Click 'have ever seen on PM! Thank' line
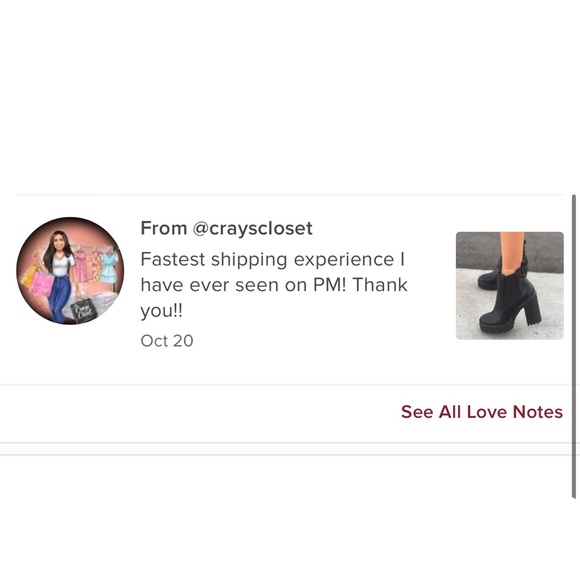This screenshot has height=580, width=580. coord(274,285)
